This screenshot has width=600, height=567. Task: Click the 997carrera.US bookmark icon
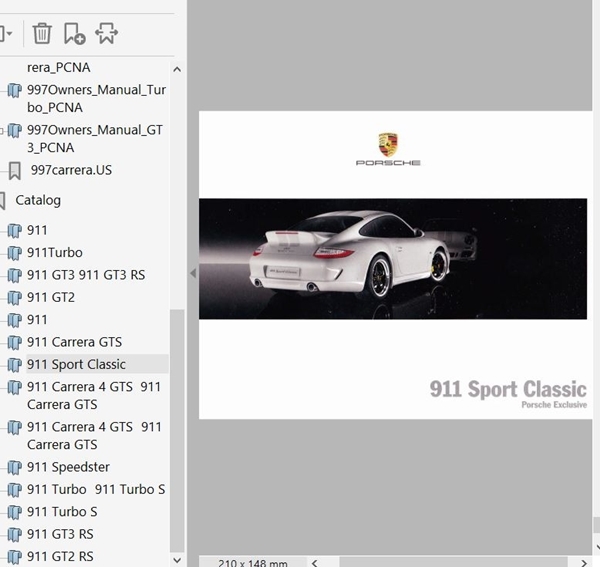pyautogui.click(x=15, y=171)
